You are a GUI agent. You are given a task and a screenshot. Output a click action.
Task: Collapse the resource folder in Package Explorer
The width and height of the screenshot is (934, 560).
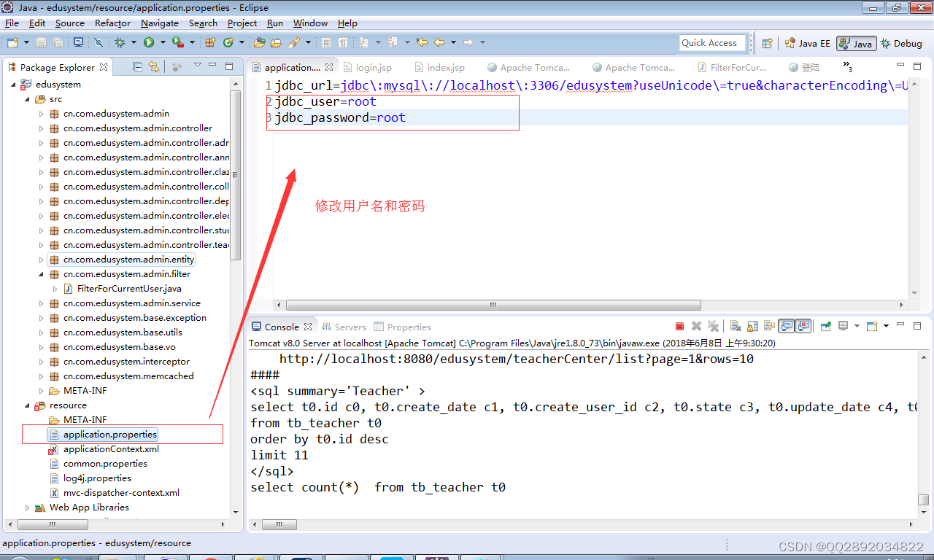pos(25,405)
